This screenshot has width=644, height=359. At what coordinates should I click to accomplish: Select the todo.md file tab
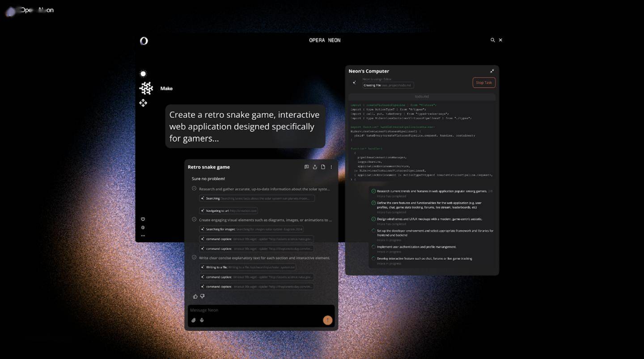click(x=422, y=97)
